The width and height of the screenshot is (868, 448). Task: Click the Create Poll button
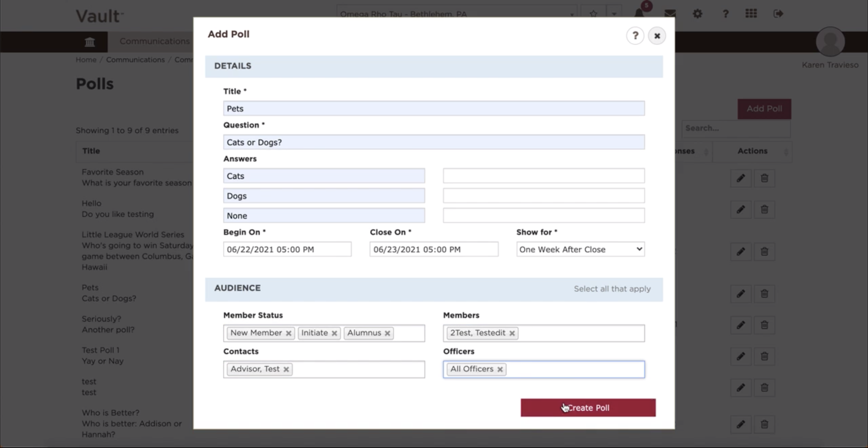588,408
